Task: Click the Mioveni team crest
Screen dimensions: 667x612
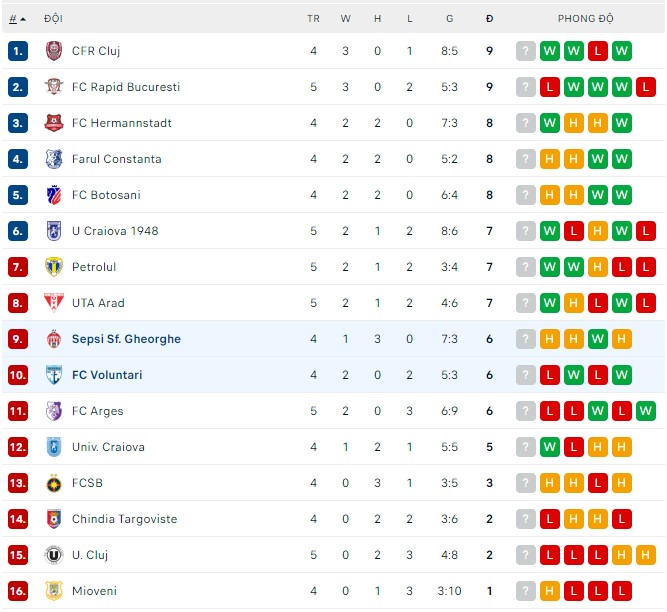Action: click(x=54, y=591)
